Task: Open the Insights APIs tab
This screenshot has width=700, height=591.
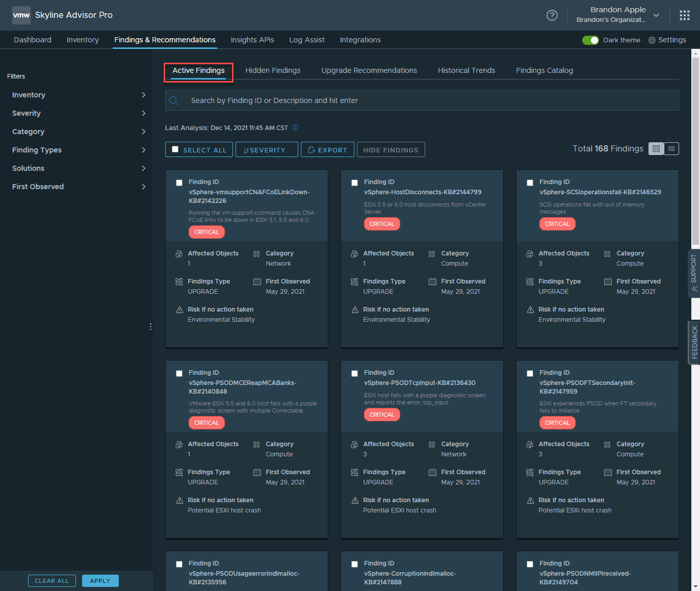Action: tap(252, 40)
